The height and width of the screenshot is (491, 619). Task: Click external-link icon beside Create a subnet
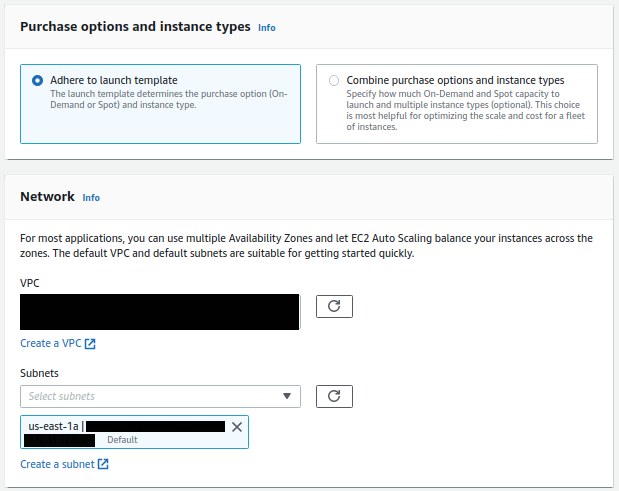click(x=103, y=464)
